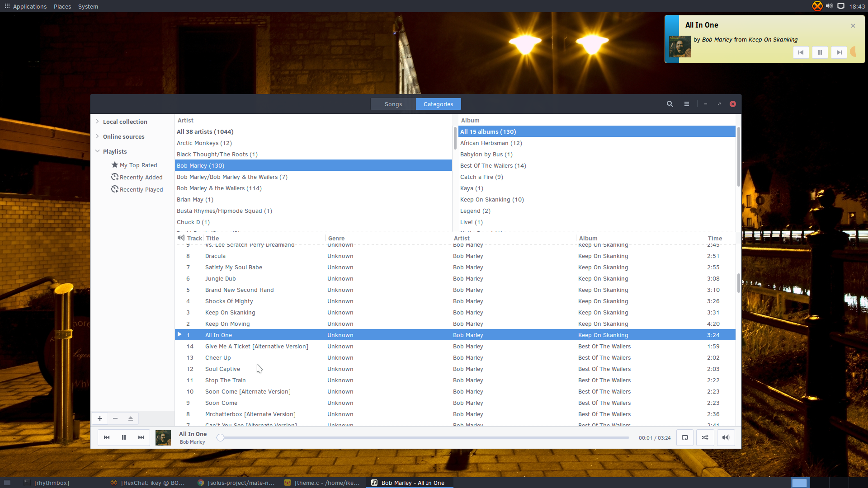Click previous track in the notification popup
Viewport: 868px width, 488px height.
(801, 52)
